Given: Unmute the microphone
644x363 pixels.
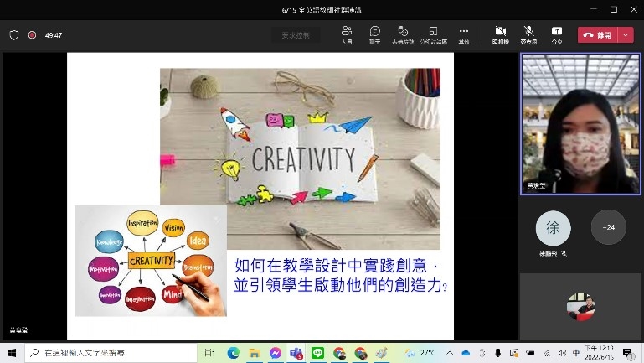Looking at the screenshot, I should (528, 34).
